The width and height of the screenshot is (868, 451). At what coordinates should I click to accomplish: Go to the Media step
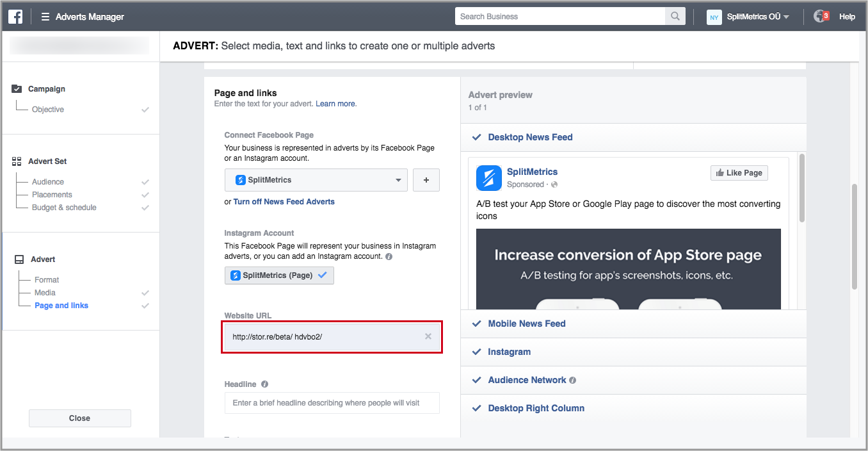(45, 293)
